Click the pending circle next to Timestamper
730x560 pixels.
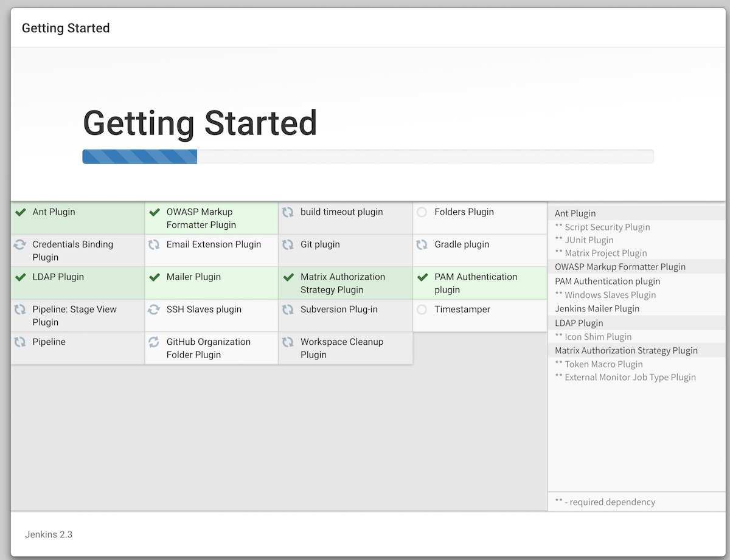[x=422, y=309]
